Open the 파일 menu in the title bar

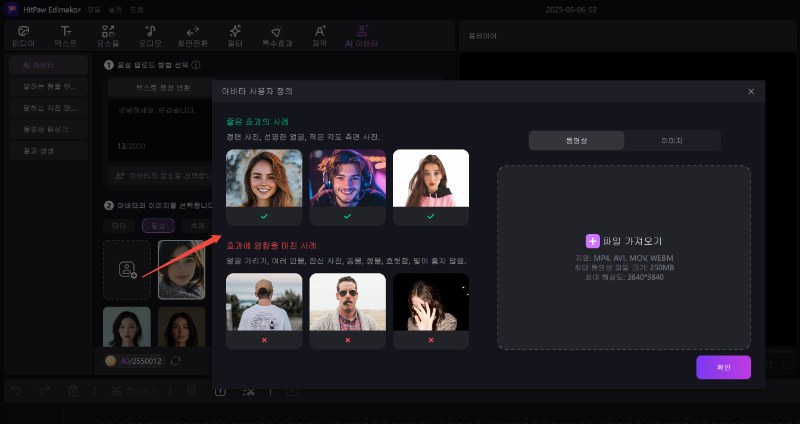tap(93, 10)
